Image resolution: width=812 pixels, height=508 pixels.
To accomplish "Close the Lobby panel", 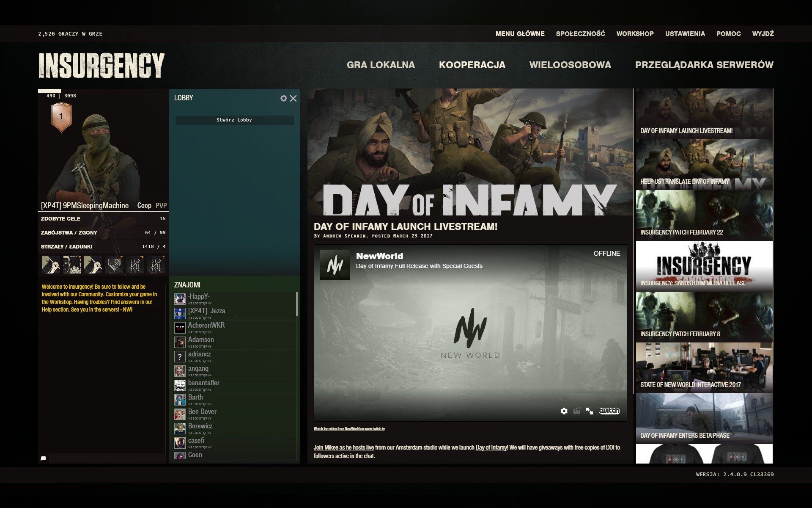I will pos(293,98).
